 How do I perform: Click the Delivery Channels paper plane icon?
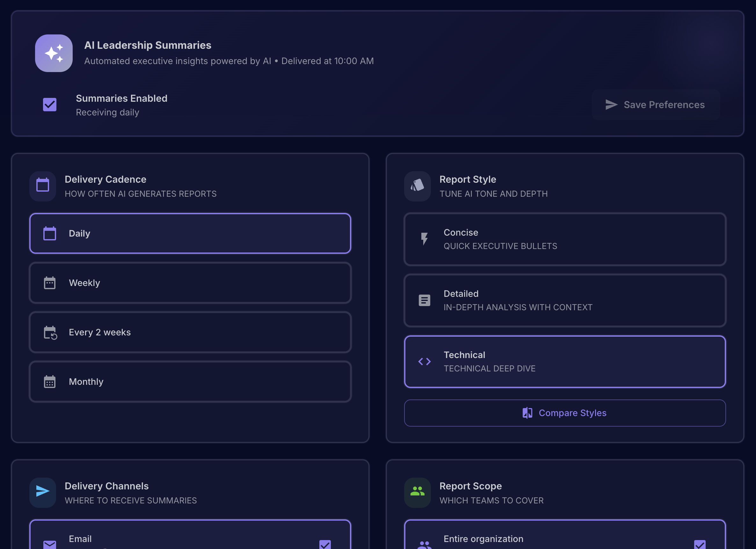click(43, 492)
